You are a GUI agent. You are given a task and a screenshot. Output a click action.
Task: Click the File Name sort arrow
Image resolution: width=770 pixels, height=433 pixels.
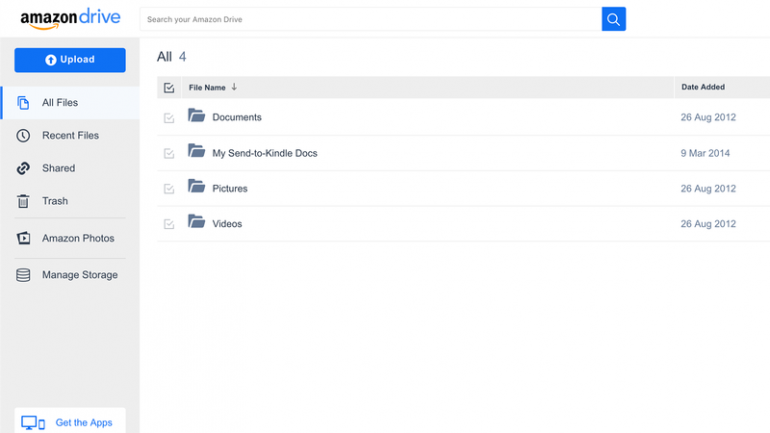click(x=234, y=87)
